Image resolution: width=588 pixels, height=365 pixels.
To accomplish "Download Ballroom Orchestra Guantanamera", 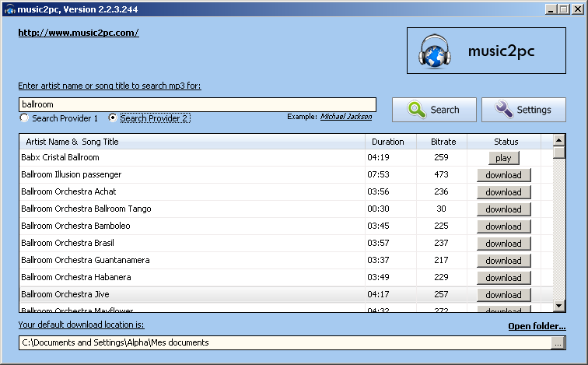I will (x=504, y=261).
